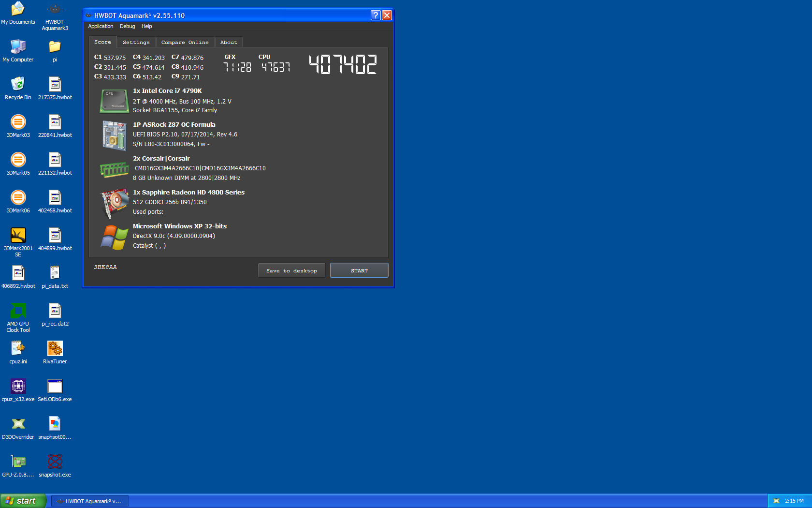812x508 pixels.
Task: Open the Help menu
Action: click(x=146, y=26)
